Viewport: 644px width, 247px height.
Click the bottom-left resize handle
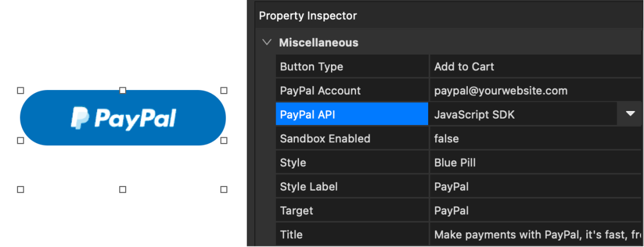click(20, 189)
